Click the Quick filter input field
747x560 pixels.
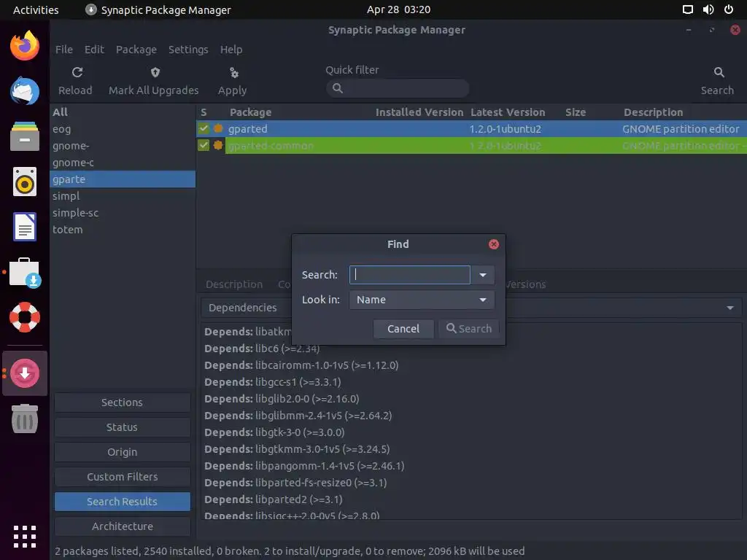tap(398, 88)
